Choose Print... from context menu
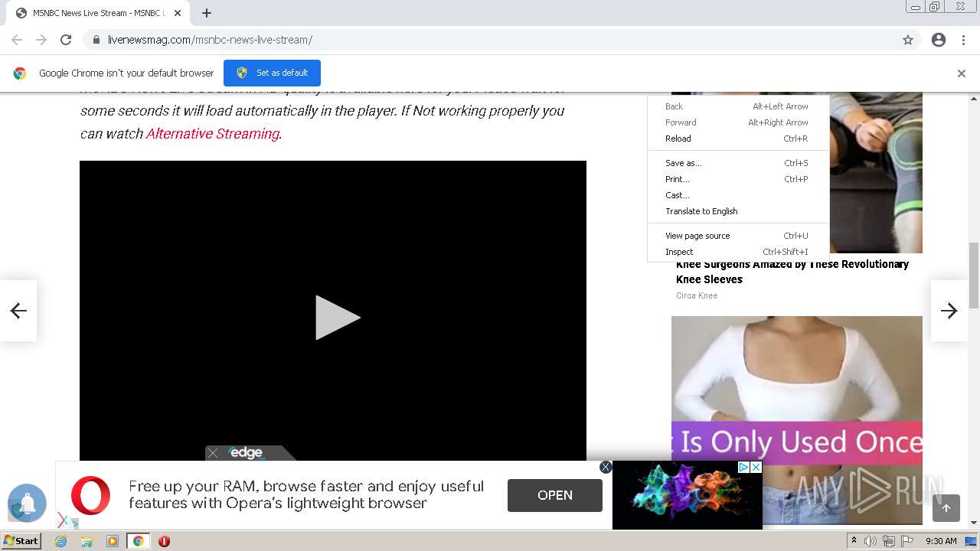Viewport: 980px width, 551px height. [738, 179]
